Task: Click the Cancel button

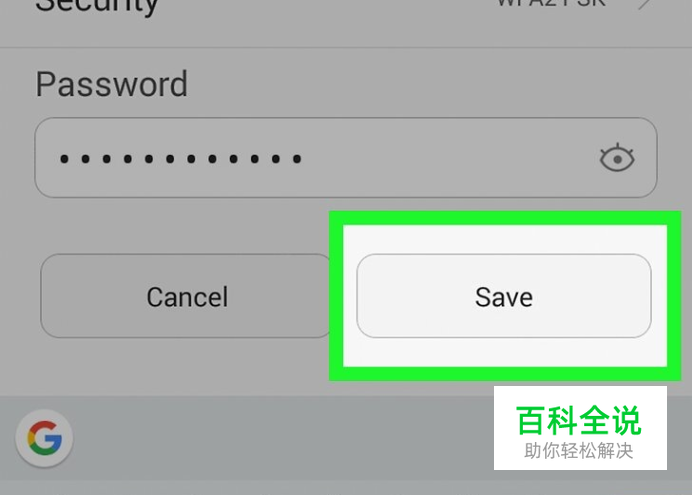Action: click(x=187, y=296)
